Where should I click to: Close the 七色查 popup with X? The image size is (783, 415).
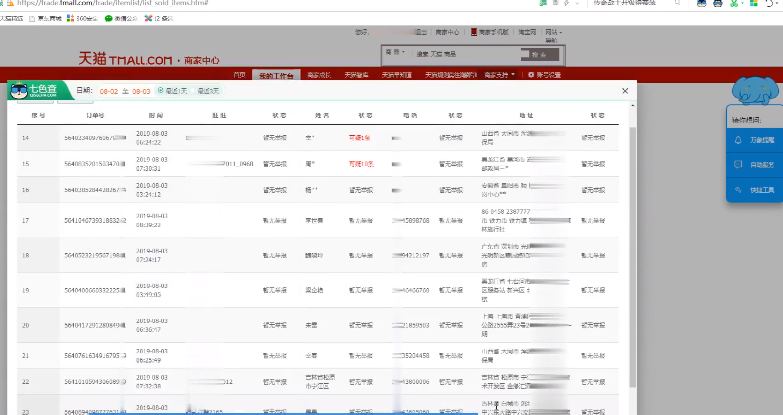tap(625, 91)
